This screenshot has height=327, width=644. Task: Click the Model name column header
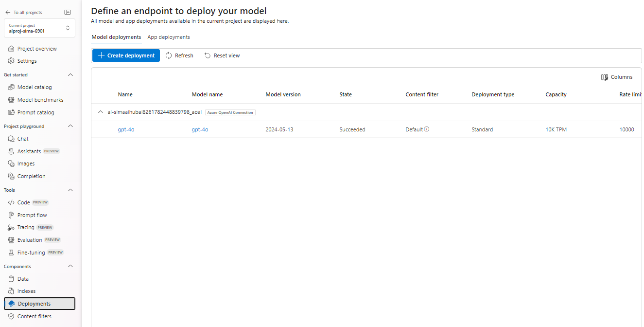[207, 94]
